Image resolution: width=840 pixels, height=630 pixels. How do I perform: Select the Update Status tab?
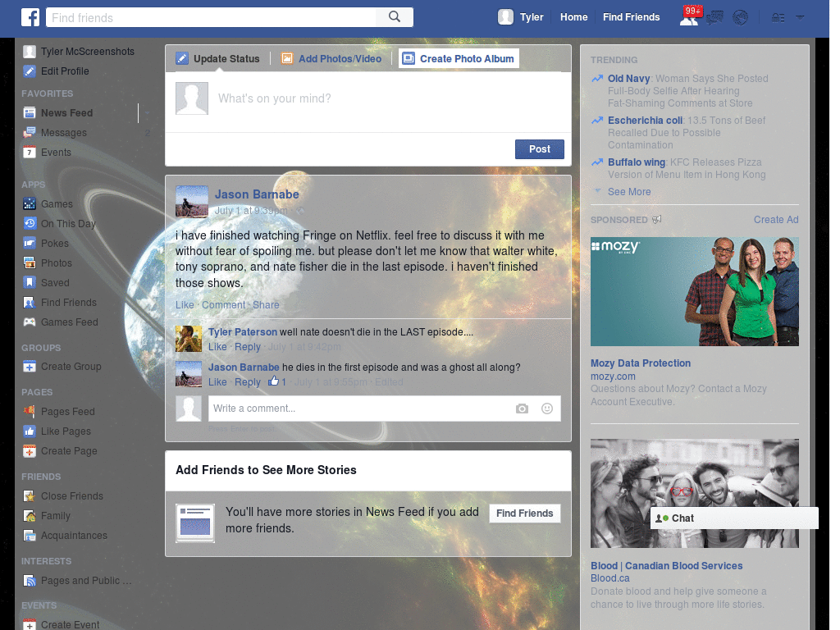tap(218, 58)
